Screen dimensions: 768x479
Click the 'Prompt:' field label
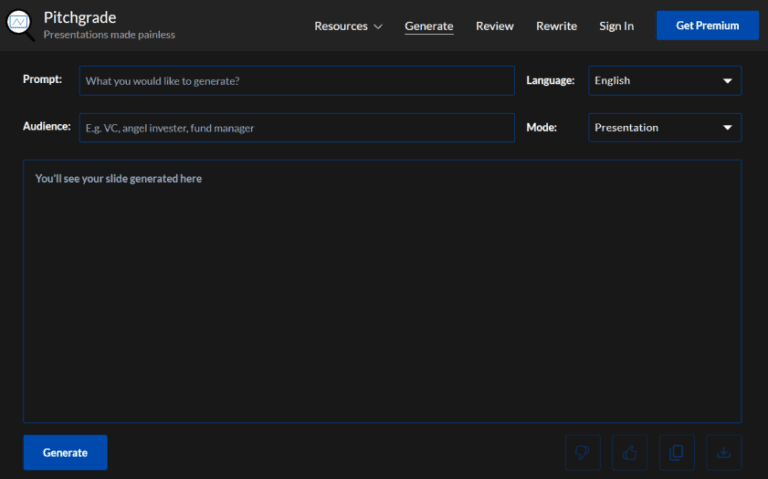42,80
